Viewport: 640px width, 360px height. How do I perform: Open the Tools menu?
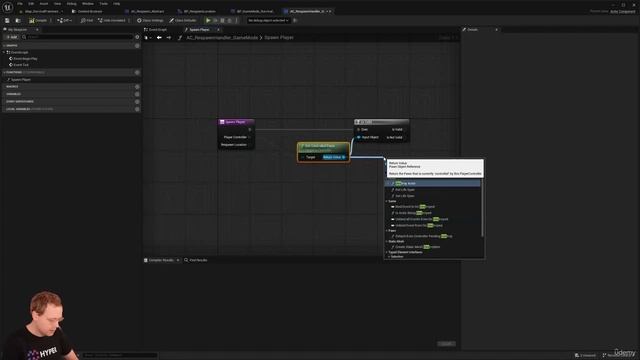[104, 4]
